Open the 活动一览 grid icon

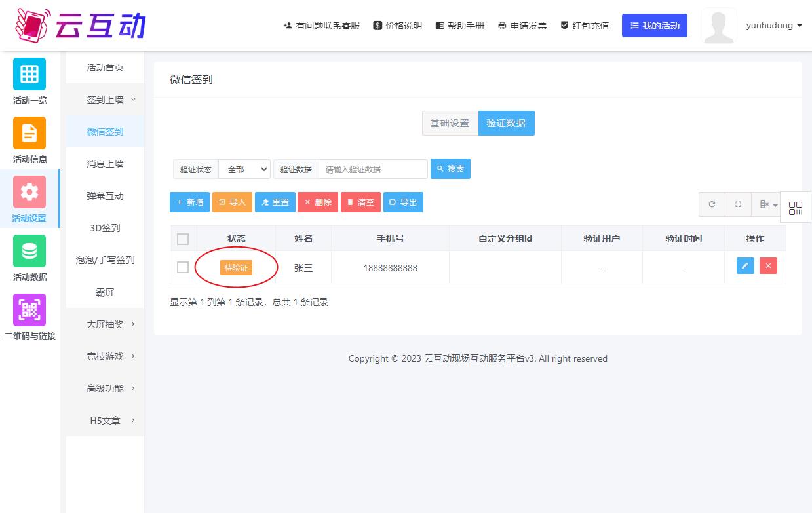pos(29,74)
